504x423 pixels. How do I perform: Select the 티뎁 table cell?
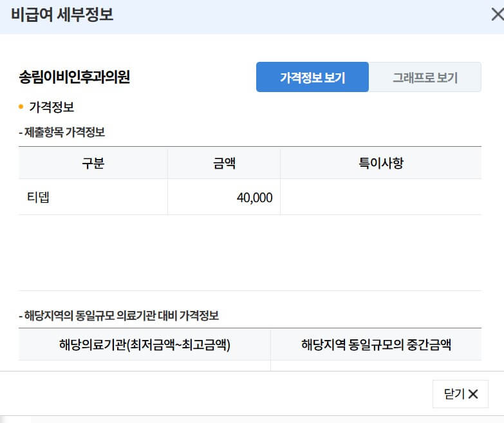tap(93, 197)
